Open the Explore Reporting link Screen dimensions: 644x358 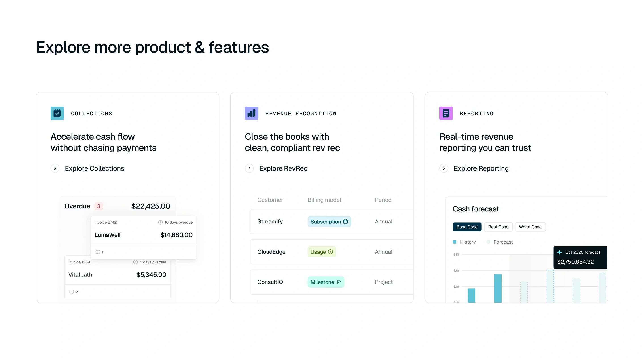pyautogui.click(x=481, y=168)
